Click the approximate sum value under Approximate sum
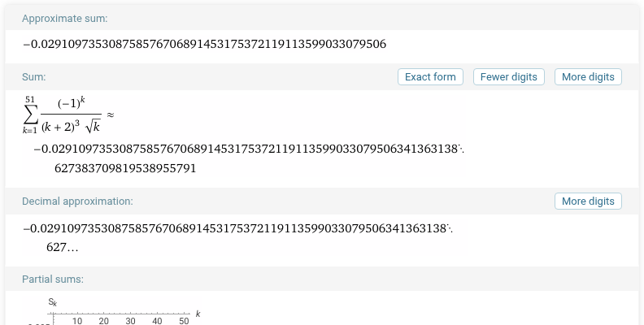The height and width of the screenshot is (325, 644). pyautogui.click(x=205, y=44)
